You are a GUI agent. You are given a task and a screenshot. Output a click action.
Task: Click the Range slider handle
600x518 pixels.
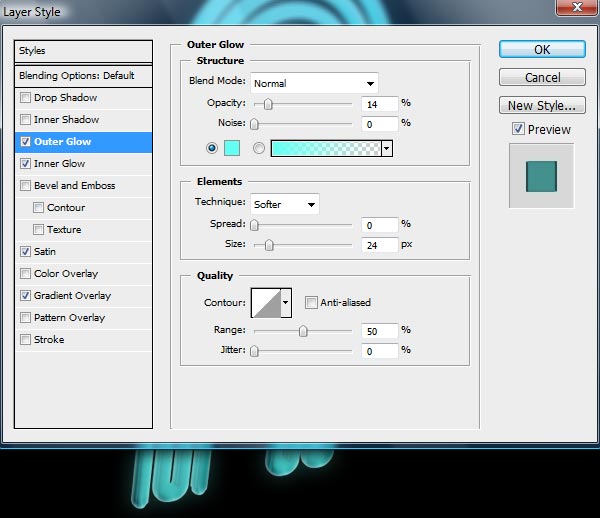click(303, 331)
